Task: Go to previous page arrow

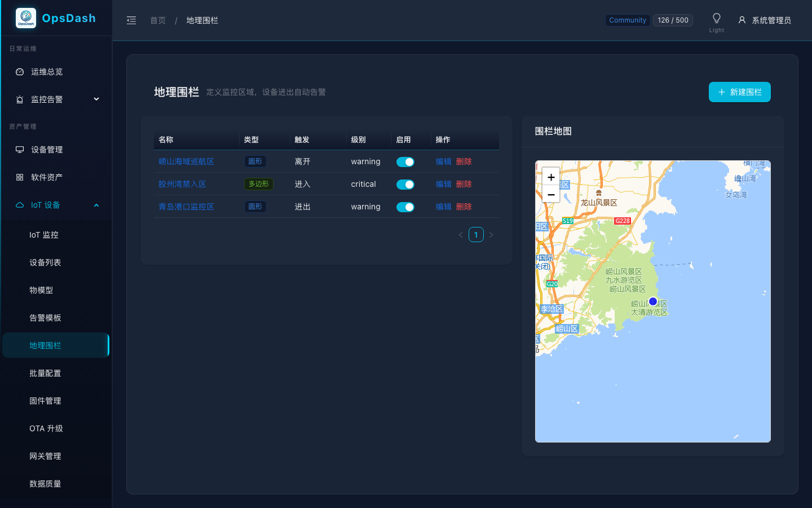Action: [461, 235]
